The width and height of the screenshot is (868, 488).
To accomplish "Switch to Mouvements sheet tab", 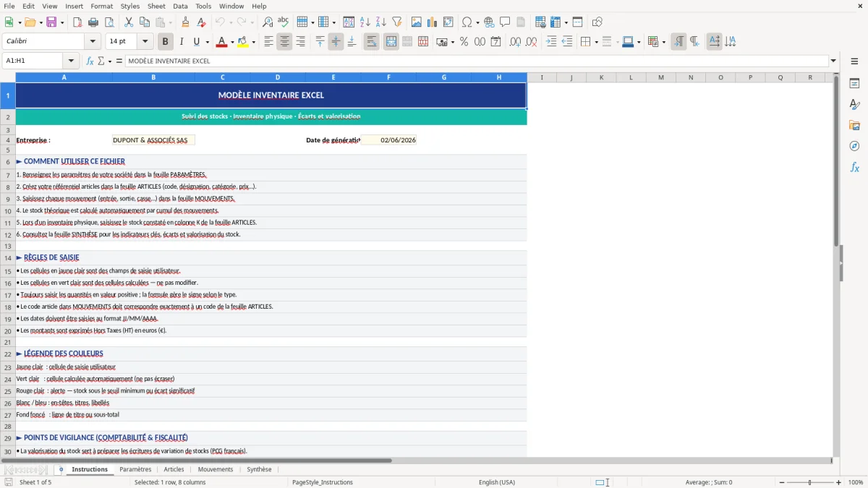I will pyautogui.click(x=216, y=469).
